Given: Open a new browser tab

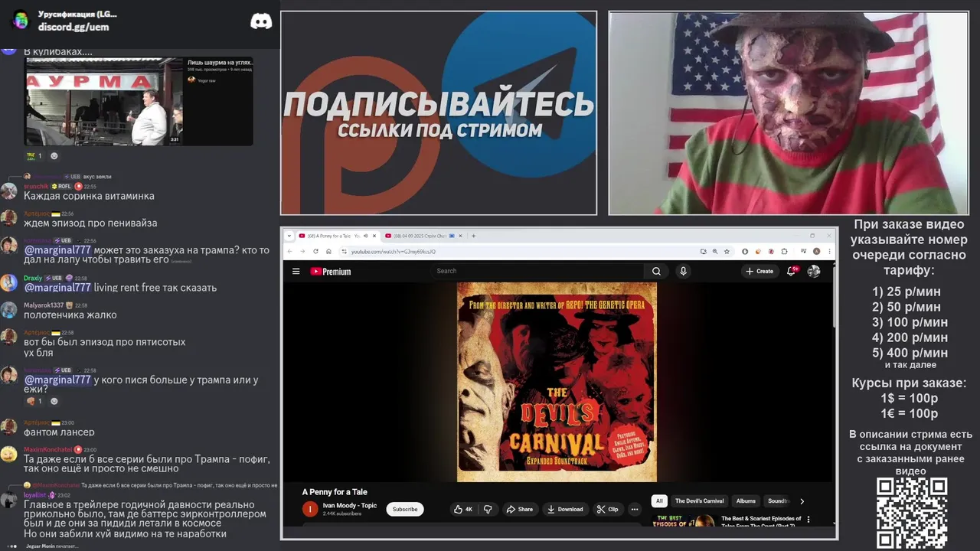Looking at the screenshot, I should (x=473, y=236).
